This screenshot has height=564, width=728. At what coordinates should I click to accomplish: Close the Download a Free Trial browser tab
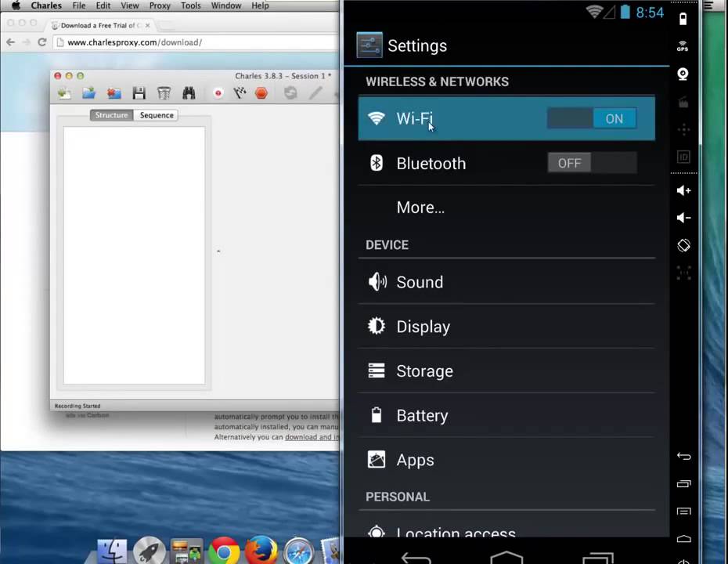pos(148,25)
